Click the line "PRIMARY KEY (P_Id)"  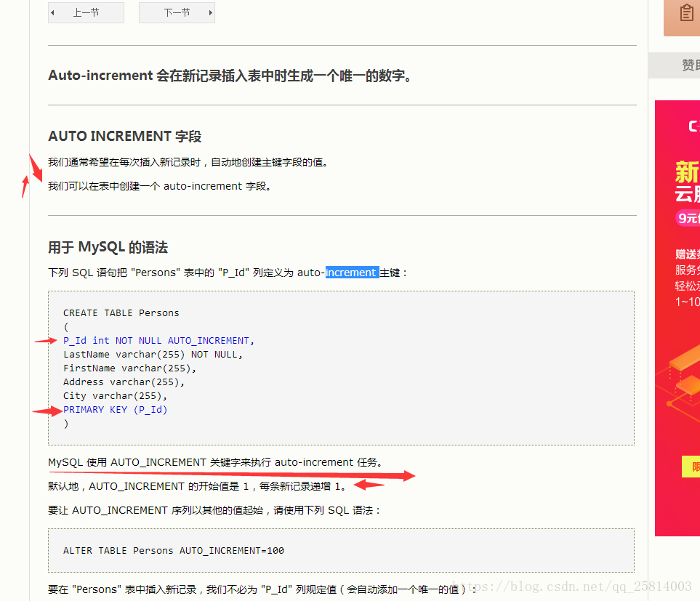tap(115, 410)
